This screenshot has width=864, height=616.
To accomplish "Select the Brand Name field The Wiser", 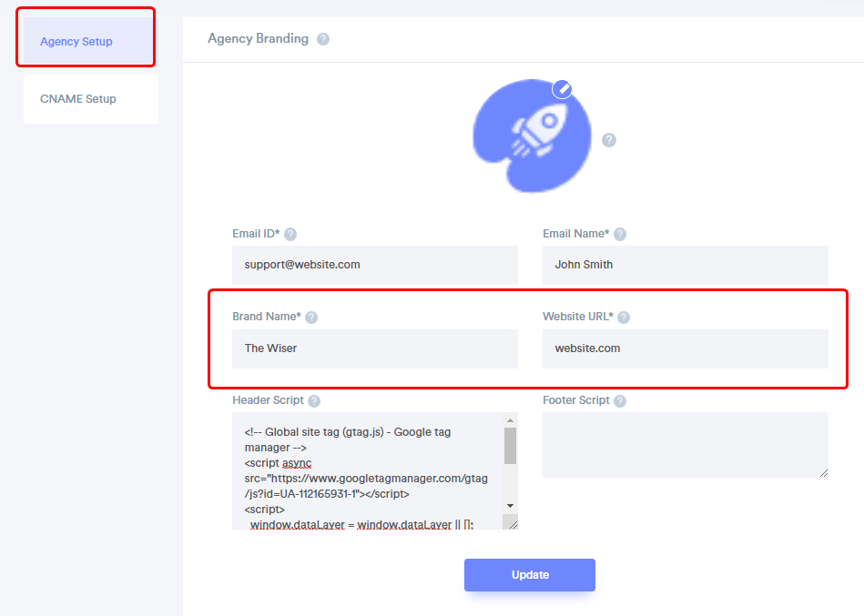I will (x=375, y=348).
